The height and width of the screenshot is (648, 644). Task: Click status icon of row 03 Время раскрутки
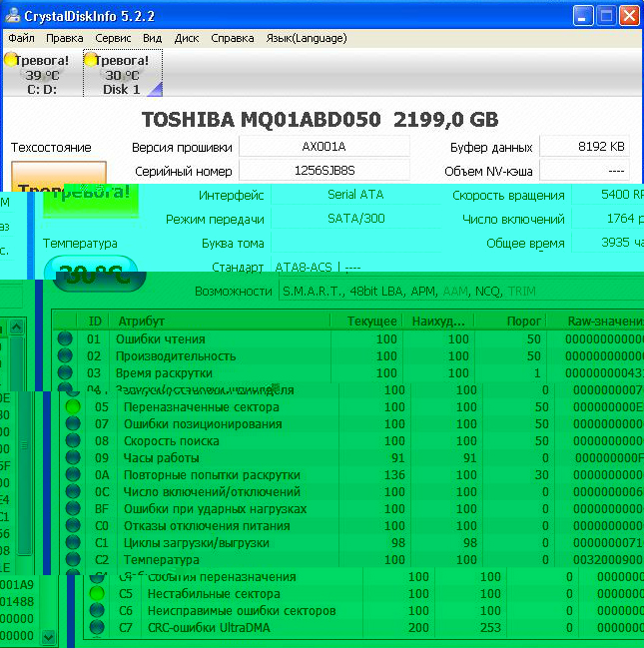tap(65, 372)
